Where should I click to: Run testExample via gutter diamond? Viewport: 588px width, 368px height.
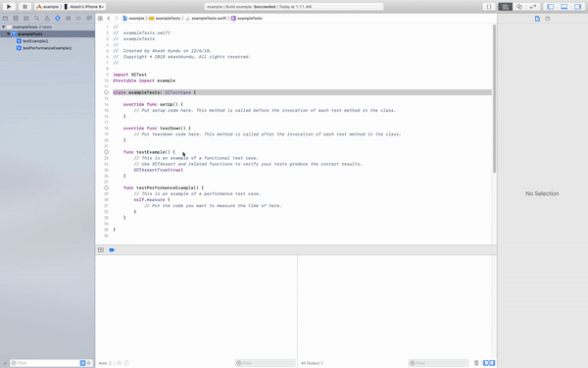point(106,152)
